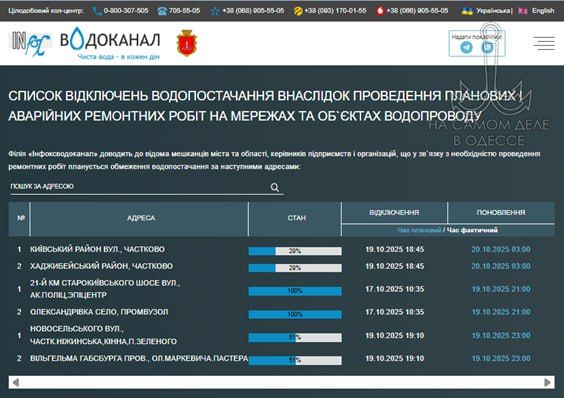This screenshot has height=398, width=564.
Task: Click Олександрівка disconnection time 17.10.2025 10:35
Action: pyautogui.click(x=395, y=312)
